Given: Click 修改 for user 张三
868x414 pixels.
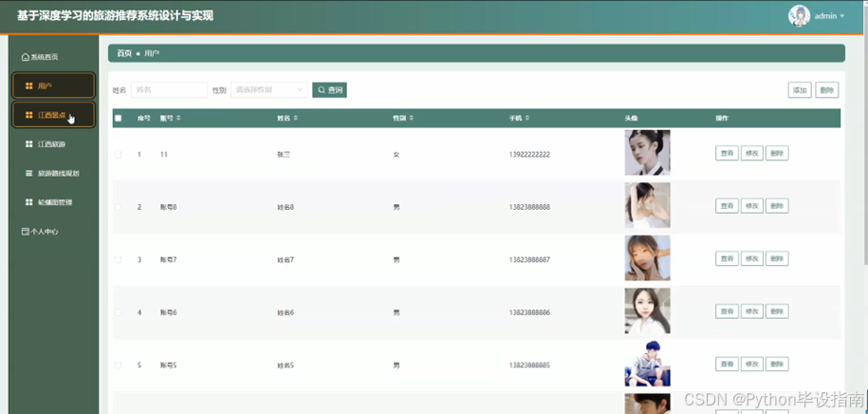Looking at the screenshot, I should click(751, 153).
